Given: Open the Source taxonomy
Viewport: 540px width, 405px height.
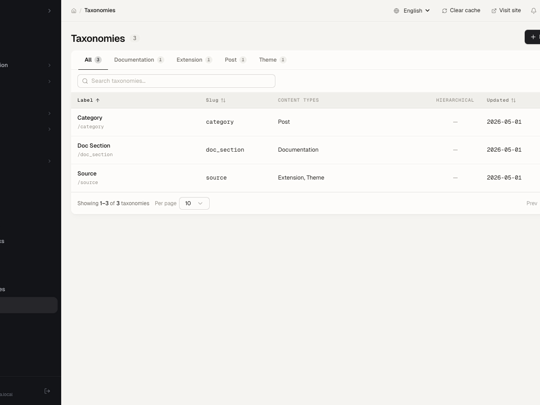Looking at the screenshot, I should coord(87,174).
